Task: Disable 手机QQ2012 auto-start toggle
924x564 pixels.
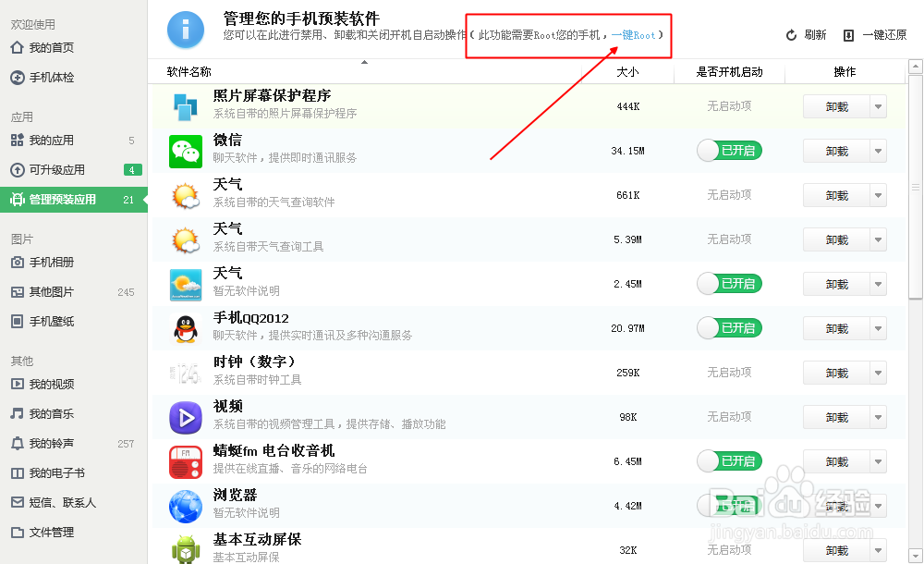Action: click(x=730, y=328)
